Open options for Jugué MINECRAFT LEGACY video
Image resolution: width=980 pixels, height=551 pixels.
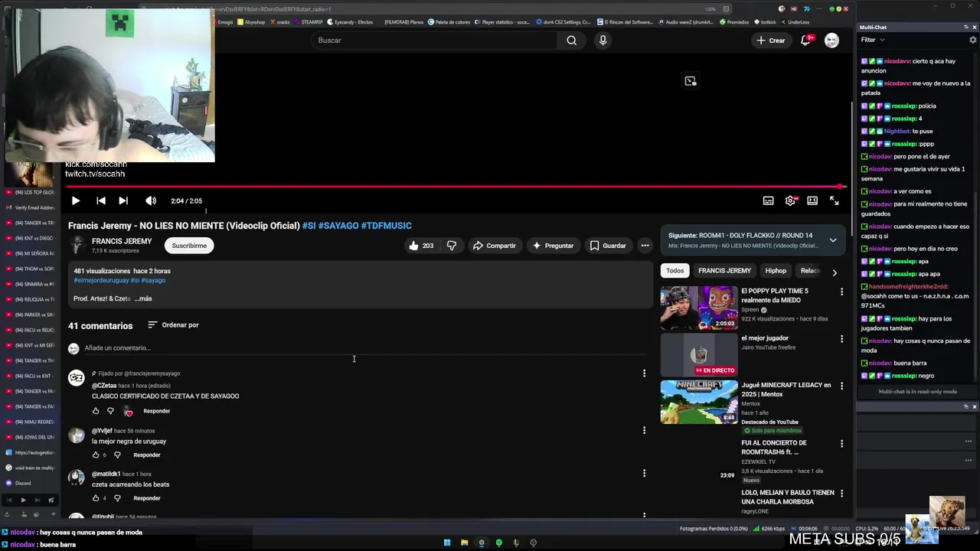841,386
